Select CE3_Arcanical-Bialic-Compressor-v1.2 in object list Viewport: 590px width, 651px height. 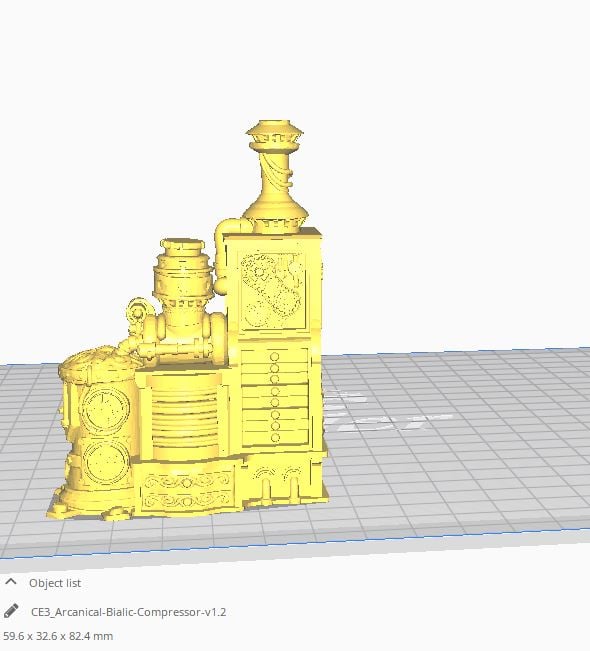point(128,612)
